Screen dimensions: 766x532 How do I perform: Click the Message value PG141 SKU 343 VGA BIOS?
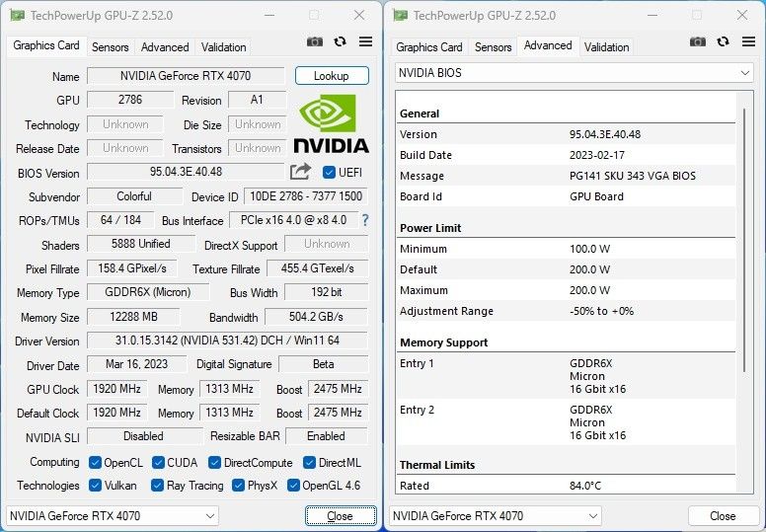633,176
